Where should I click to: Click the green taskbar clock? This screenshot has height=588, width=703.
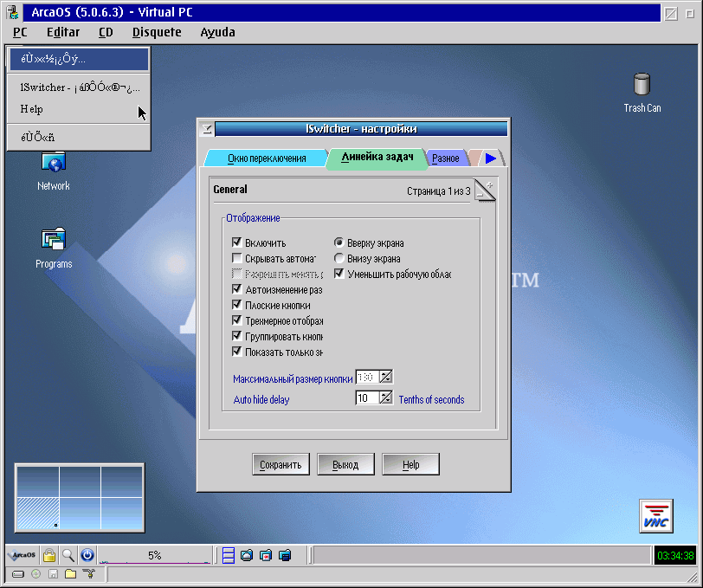(675, 556)
